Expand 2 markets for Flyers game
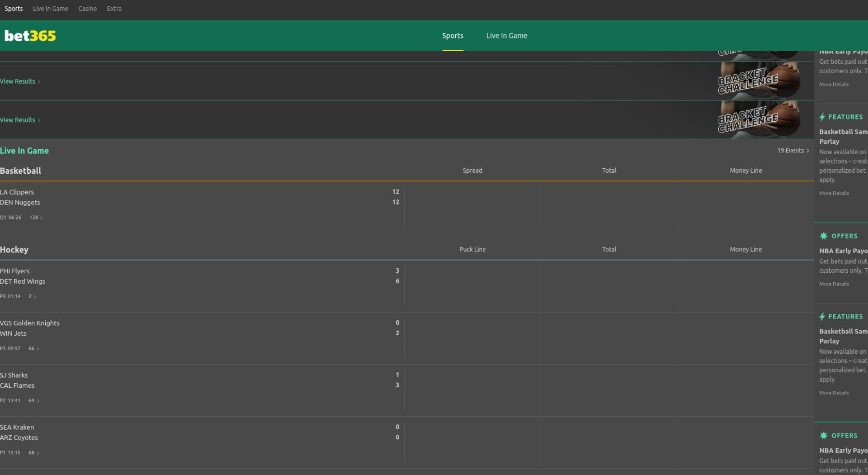This screenshot has width=868, height=475. click(x=32, y=296)
